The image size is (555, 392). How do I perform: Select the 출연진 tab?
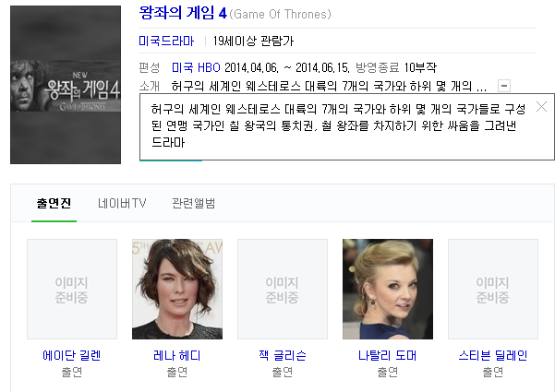point(54,203)
